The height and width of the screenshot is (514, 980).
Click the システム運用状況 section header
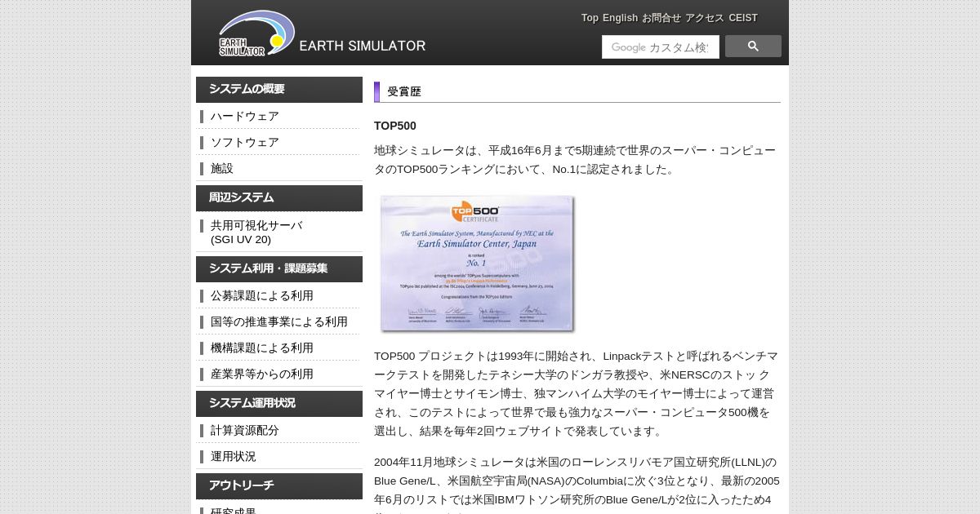tap(279, 404)
